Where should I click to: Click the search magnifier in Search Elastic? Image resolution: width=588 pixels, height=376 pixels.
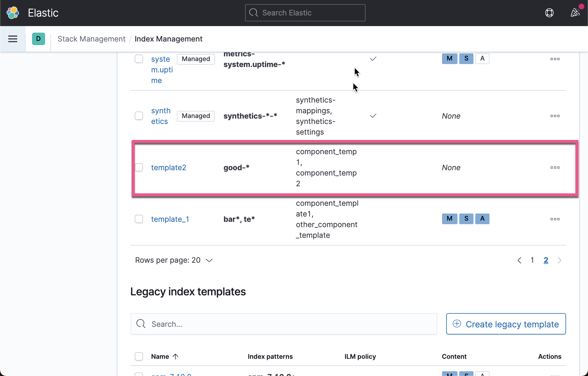(253, 12)
